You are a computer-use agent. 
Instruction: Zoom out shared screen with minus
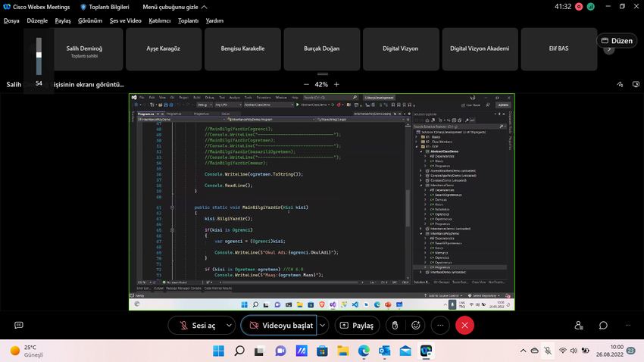pyautogui.click(x=306, y=84)
